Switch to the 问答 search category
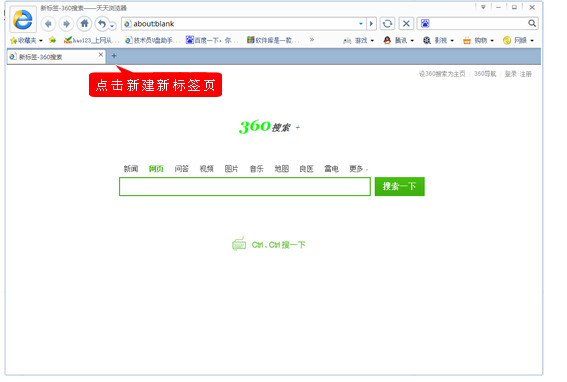This screenshot has height=382, width=567. pos(182,169)
